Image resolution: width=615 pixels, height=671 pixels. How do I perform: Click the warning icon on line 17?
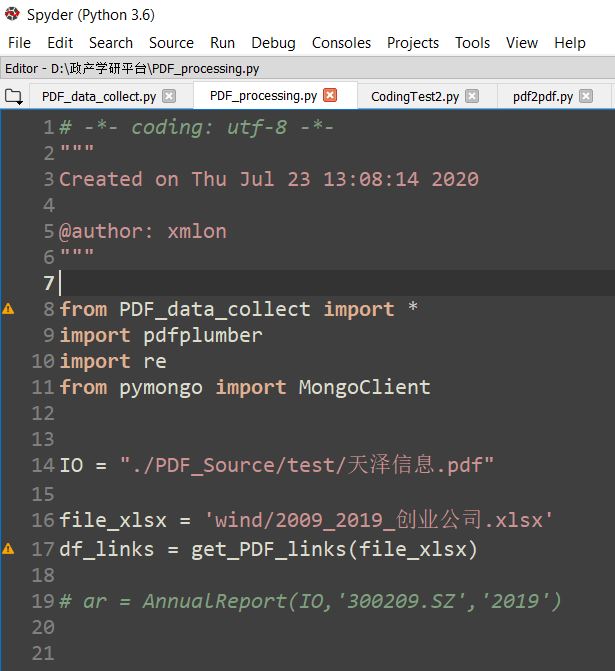pos(8,549)
